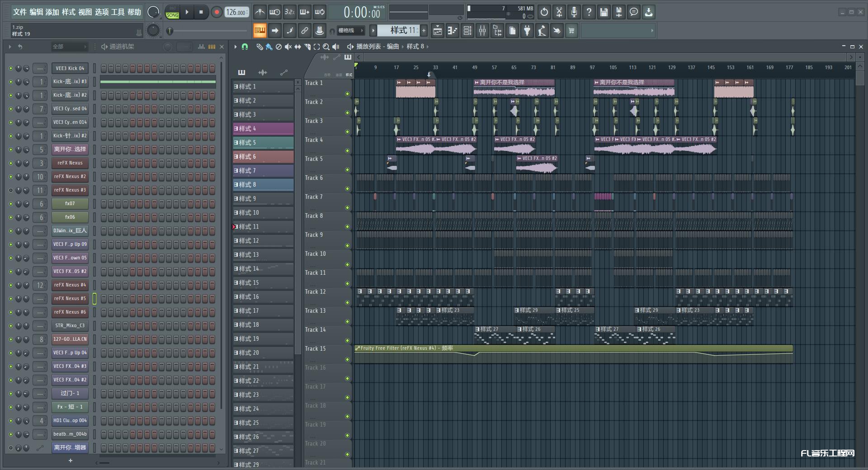Click the undo history icon in the top toolbar
This screenshot has width=868, height=470.
544,12
